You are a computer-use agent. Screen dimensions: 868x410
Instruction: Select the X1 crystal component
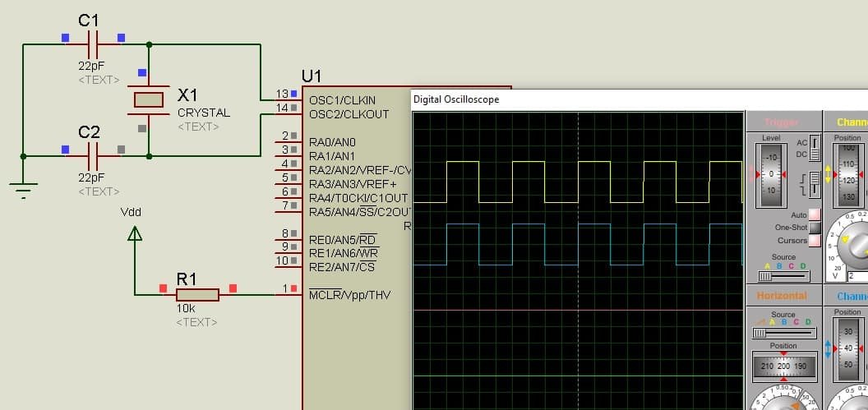tap(148, 100)
